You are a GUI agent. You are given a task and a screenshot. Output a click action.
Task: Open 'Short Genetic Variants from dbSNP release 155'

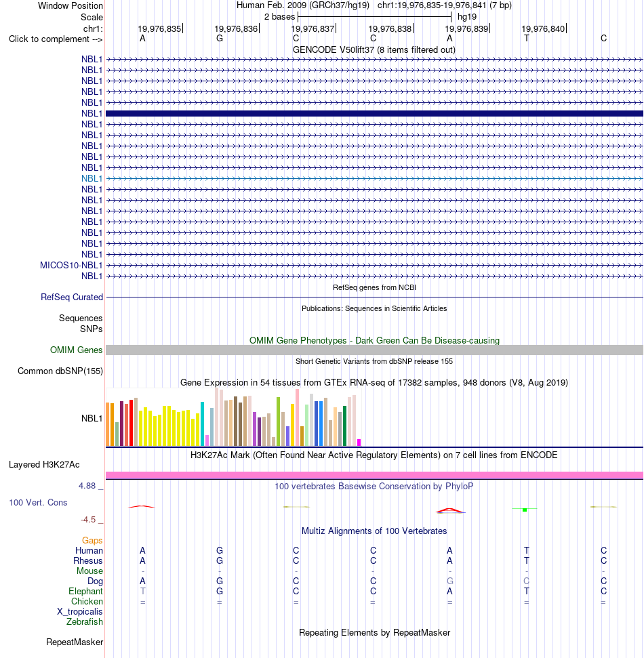(374, 361)
